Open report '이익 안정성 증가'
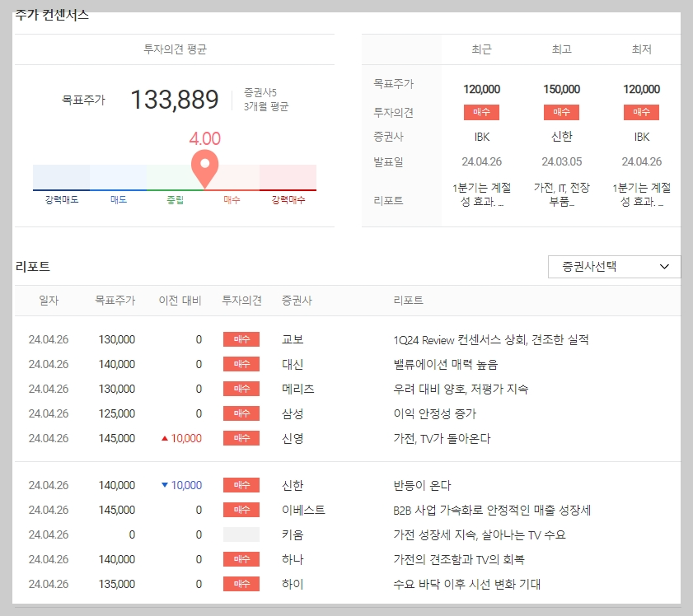This screenshot has width=693, height=616. [435, 413]
